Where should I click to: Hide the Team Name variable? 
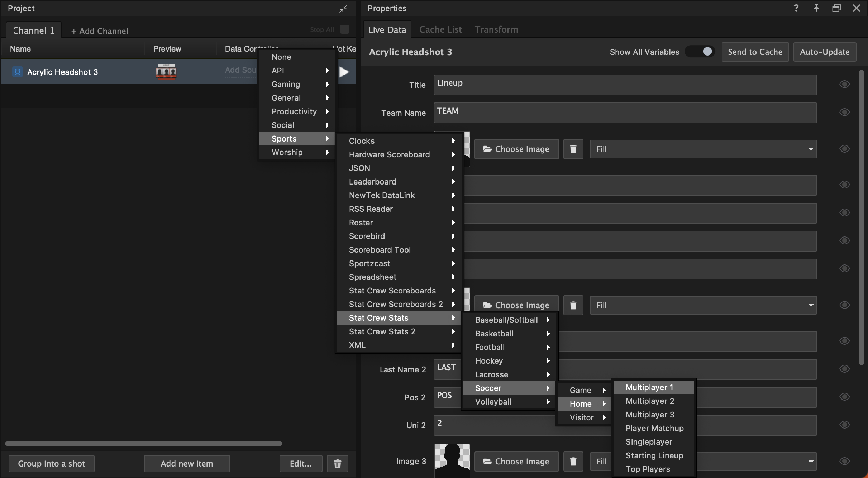[x=844, y=112]
